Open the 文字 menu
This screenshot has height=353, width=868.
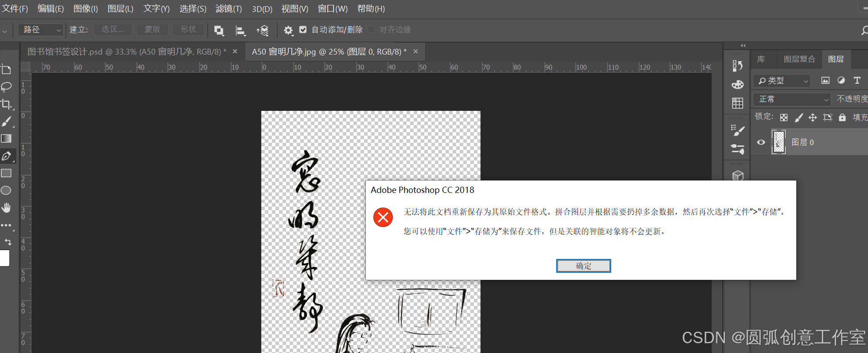[x=156, y=9]
